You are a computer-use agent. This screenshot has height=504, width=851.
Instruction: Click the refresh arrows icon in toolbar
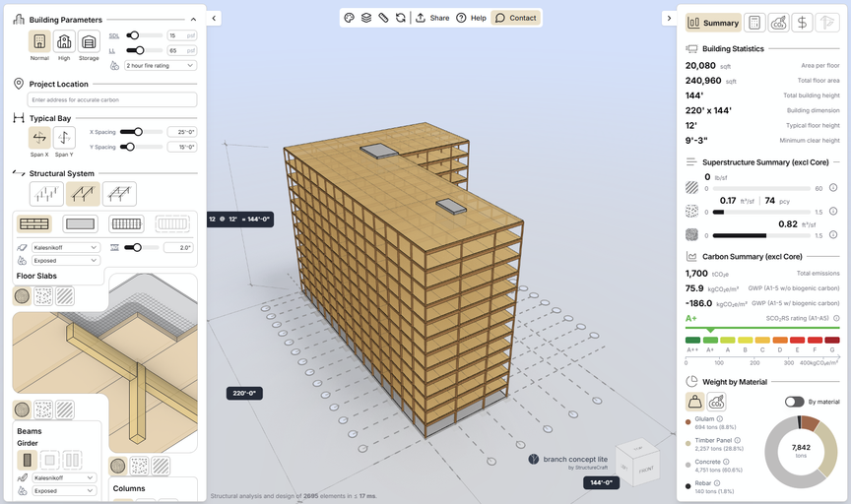pyautogui.click(x=400, y=18)
